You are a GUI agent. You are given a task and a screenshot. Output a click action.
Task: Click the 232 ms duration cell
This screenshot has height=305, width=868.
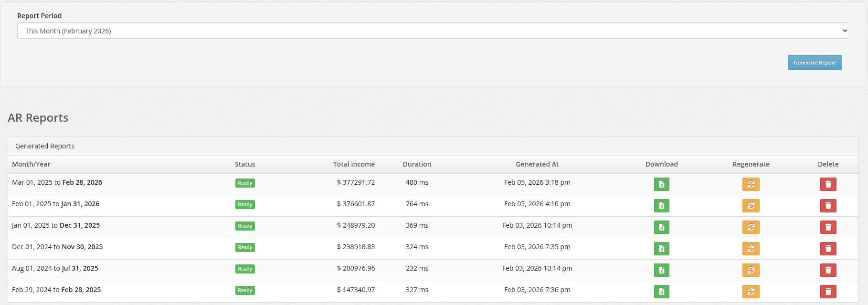[417, 268]
